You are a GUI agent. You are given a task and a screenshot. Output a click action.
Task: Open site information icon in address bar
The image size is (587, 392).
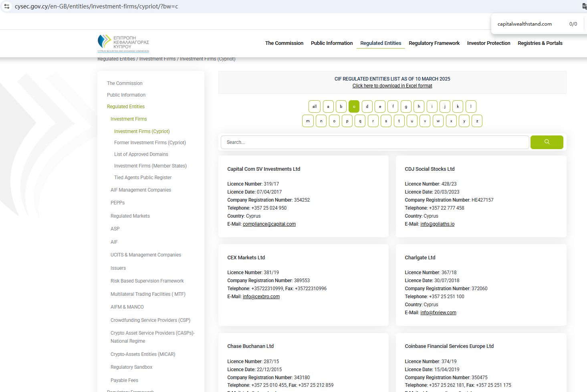click(x=7, y=6)
